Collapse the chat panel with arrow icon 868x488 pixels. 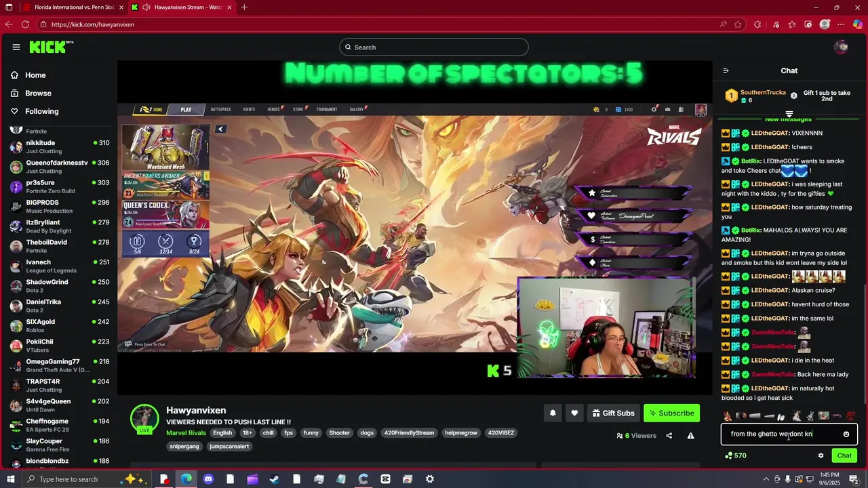726,70
